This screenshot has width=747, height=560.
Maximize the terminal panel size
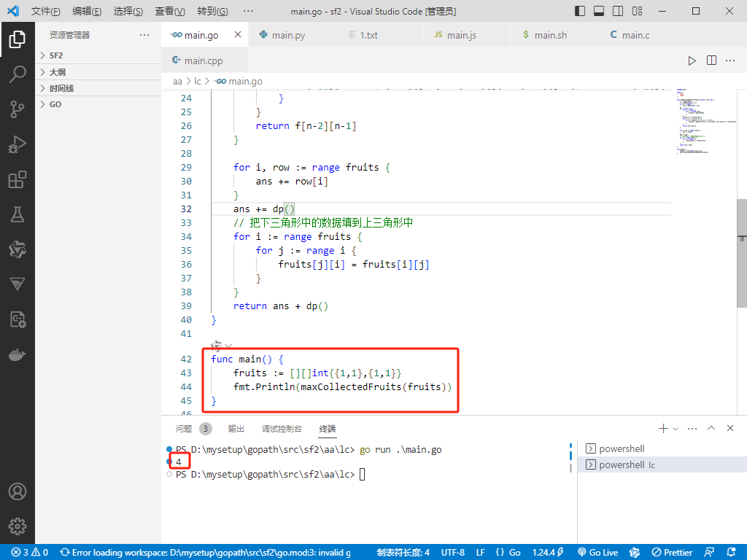[x=711, y=428]
